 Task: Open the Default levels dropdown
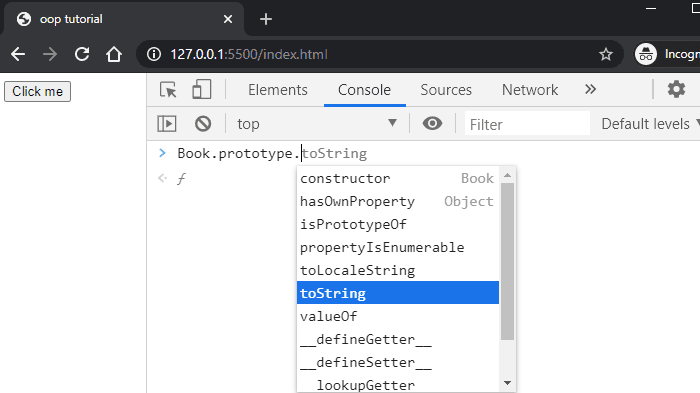click(x=650, y=124)
